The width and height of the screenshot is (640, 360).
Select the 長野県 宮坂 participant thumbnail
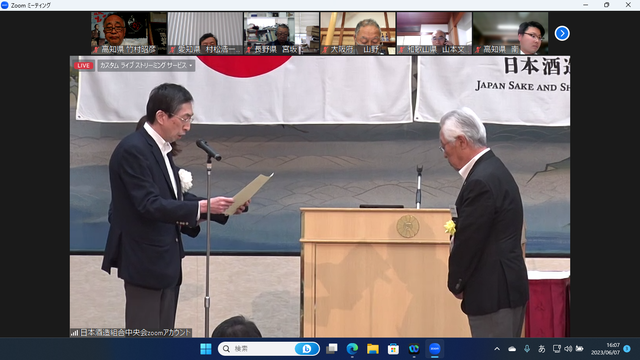[x=281, y=33]
